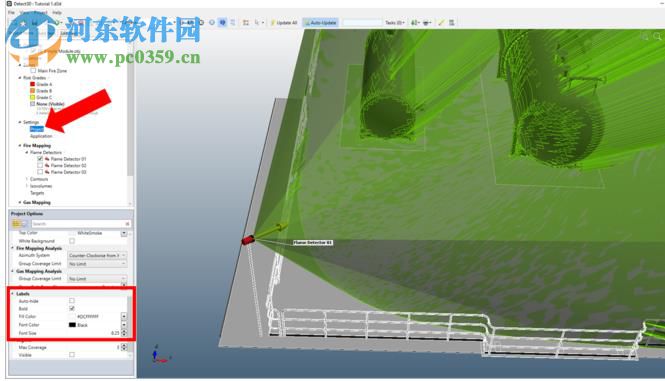
Task: Collapse the Fire Mapping Analysis section
Action: pyautogui.click(x=12, y=248)
